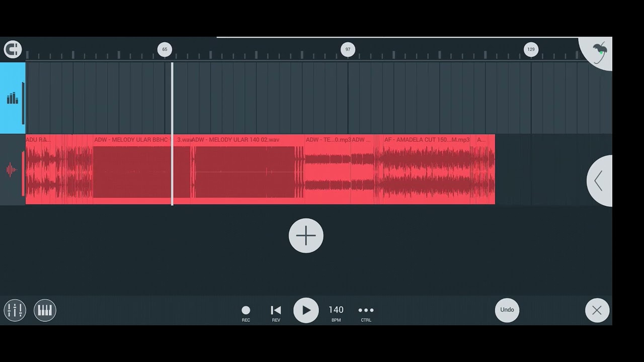Open the mixer faders panel
644x362 pixels.
point(15,310)
